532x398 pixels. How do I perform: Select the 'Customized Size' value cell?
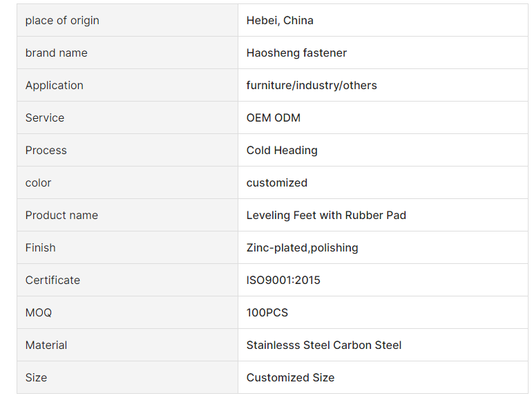click(290, 378)
